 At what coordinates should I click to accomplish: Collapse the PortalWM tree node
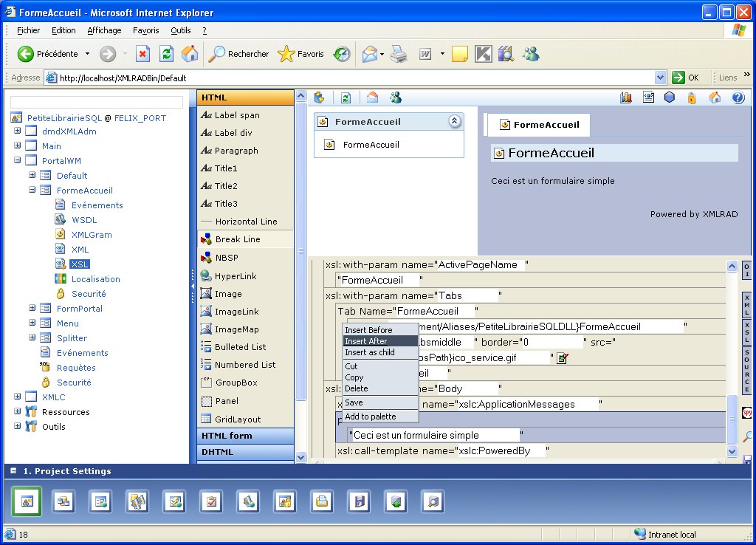coord(17,161)
